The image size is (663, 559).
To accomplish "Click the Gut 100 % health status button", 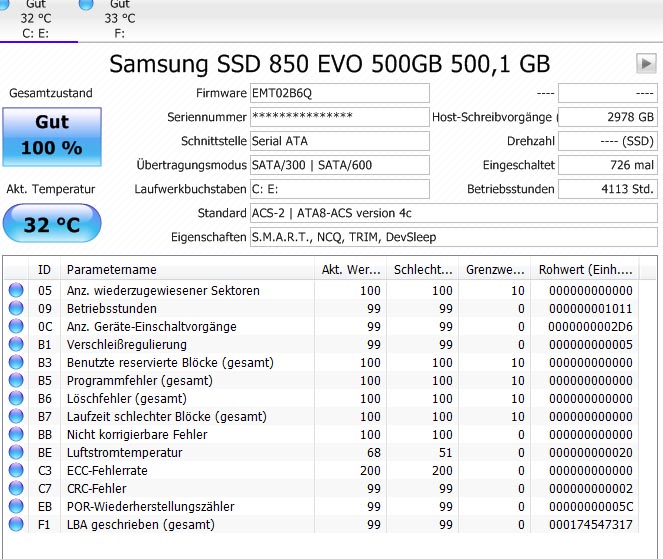I will click(52, 137).
